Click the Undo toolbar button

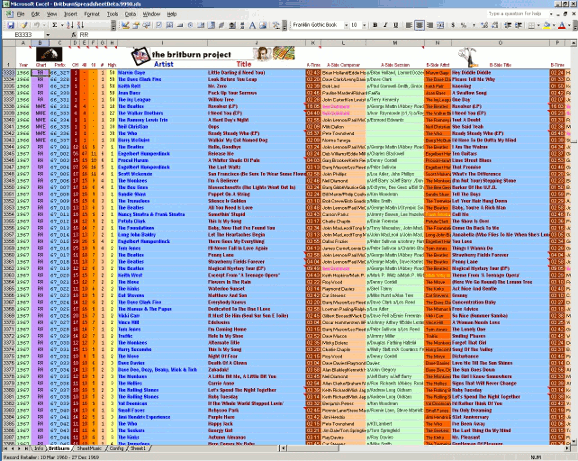tap(36, 25)
